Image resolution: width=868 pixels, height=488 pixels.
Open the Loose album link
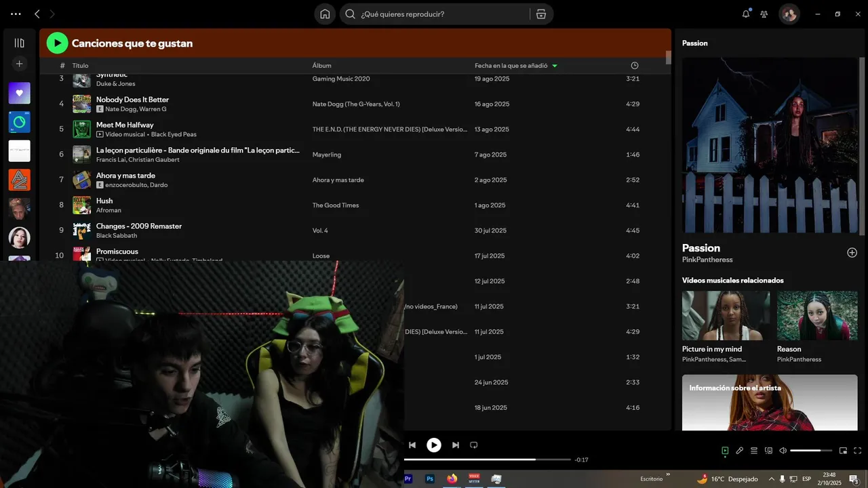coord(321,256)
